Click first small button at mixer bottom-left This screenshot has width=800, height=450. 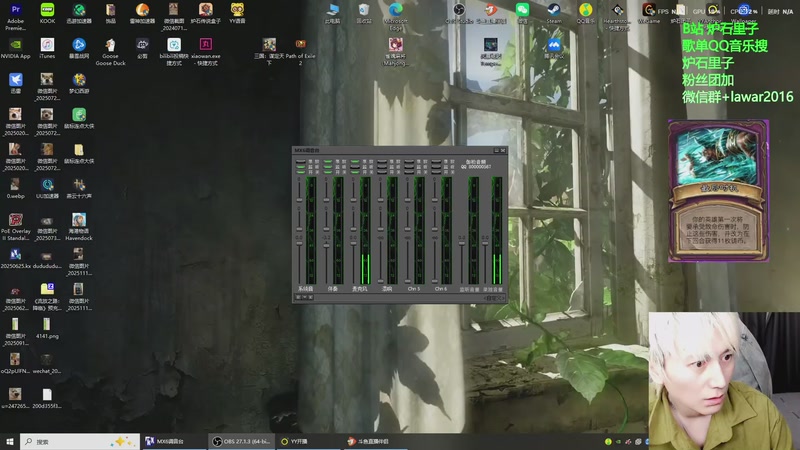[298, 297]
